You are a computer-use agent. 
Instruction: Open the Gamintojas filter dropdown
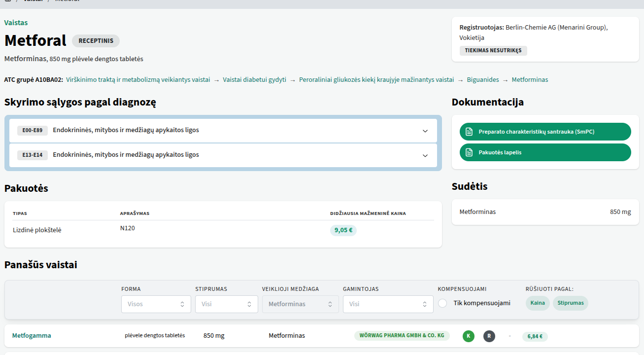click(x=388, y=304)
